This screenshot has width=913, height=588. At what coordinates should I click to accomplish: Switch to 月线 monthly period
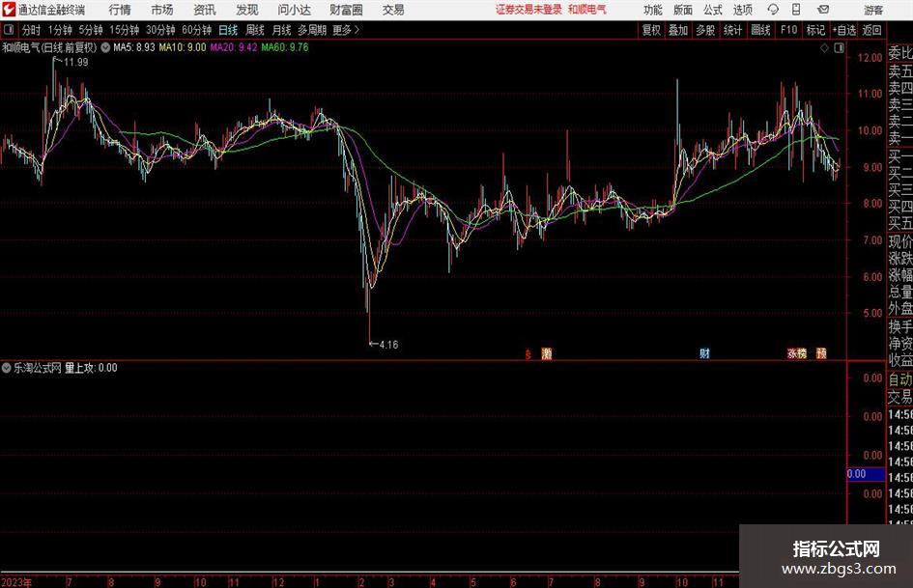[281, 30]
